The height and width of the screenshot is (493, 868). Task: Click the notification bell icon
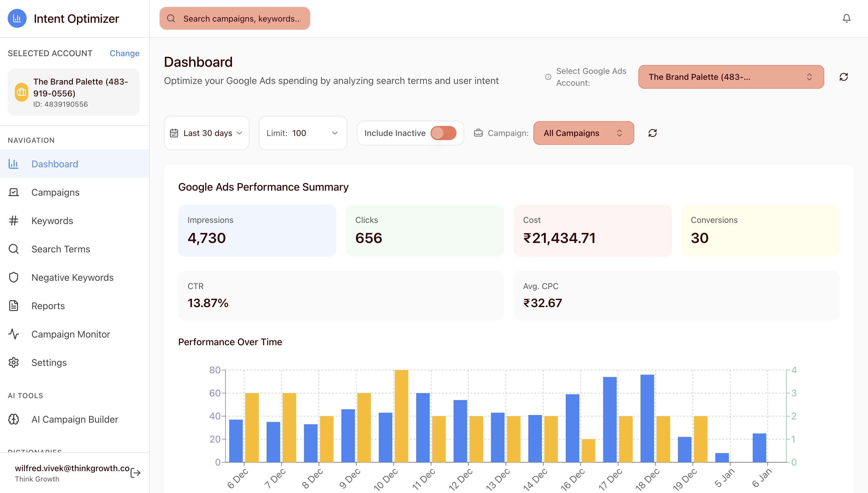point(846,18)
